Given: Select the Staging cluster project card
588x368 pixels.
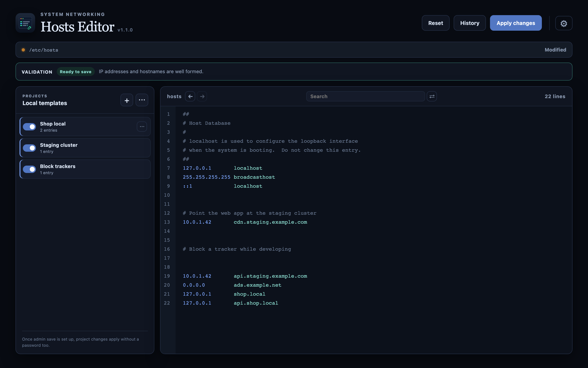Looking at the screenshot, I should click(85, 148).
